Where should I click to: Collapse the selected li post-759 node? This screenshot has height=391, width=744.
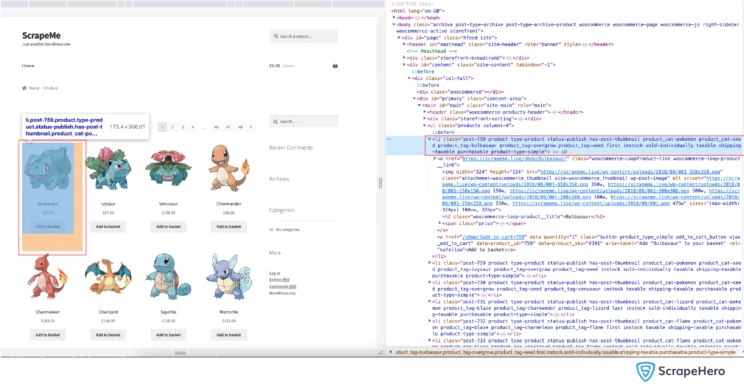[x=430, y=140]
